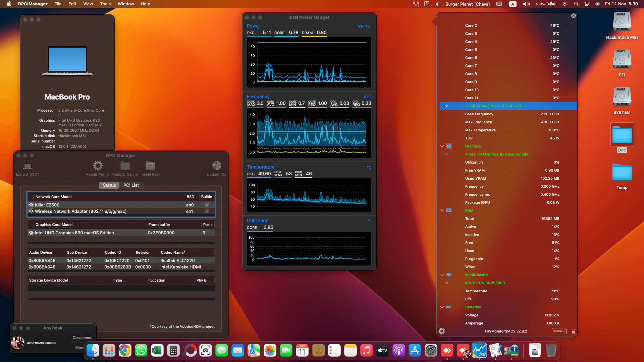Open EFI drive icon on desktop
This screenshot has width=644, height=362.
pos(622,60)
